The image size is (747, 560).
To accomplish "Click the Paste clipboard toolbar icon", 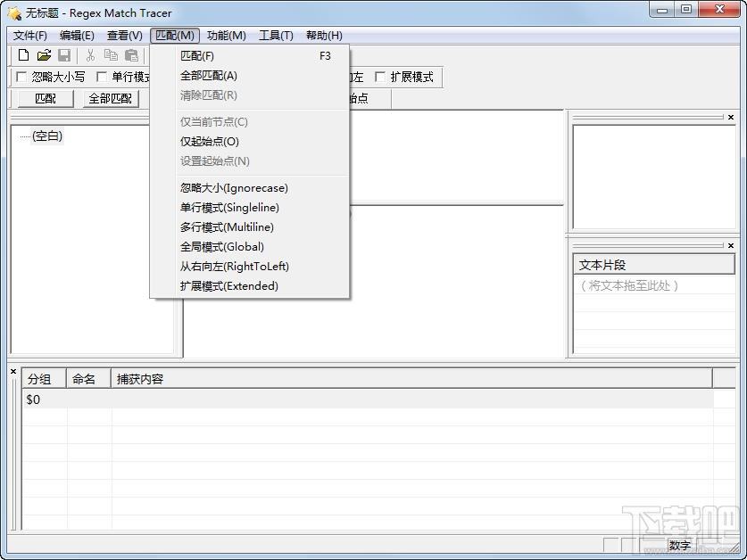I will 131,55.
